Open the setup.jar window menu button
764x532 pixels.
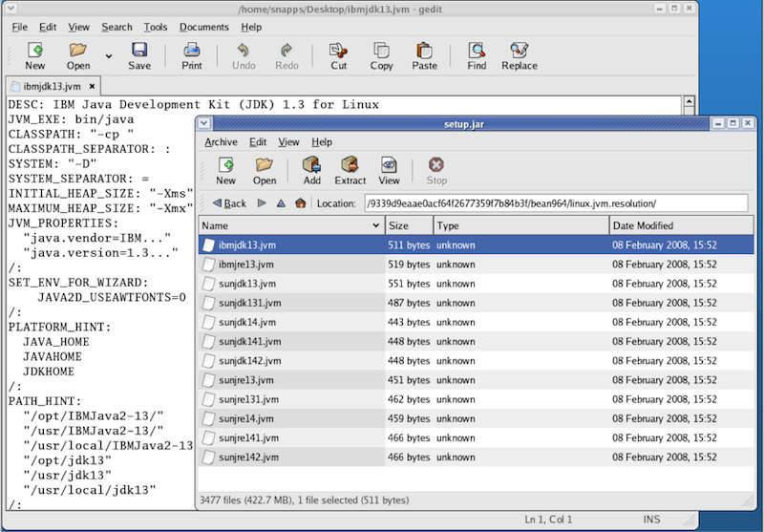coord(204,123)
